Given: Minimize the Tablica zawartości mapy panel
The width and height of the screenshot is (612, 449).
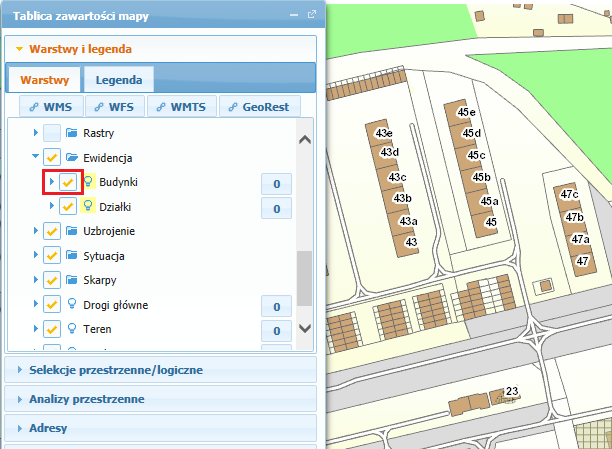Looking at the screenshot, I should pyautogui.click(x=294, y=15).
